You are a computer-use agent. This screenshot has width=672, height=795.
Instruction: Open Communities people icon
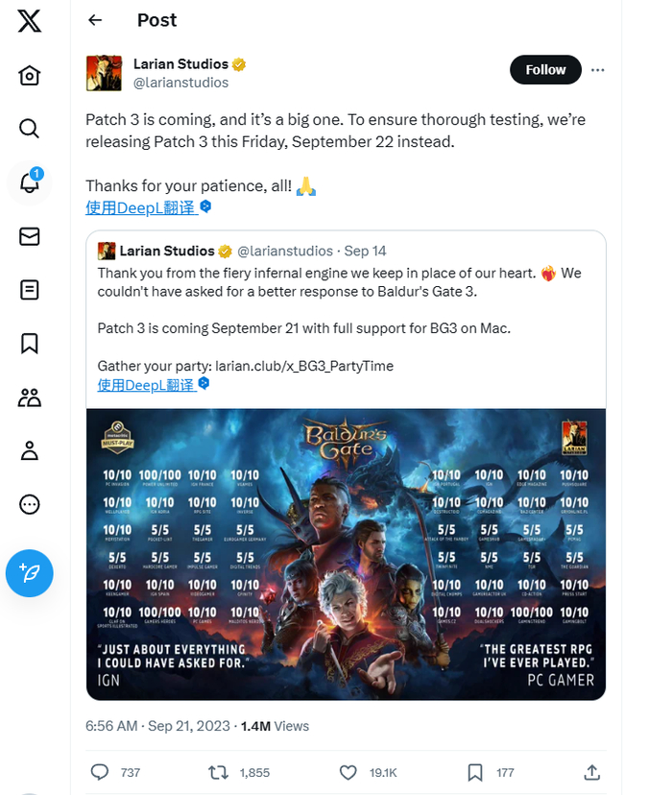(30, 397)
